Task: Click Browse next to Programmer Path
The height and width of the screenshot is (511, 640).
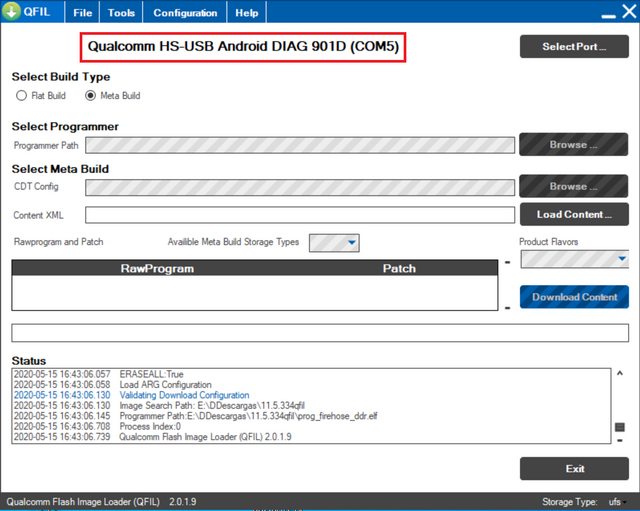Action: click(573, 144)
